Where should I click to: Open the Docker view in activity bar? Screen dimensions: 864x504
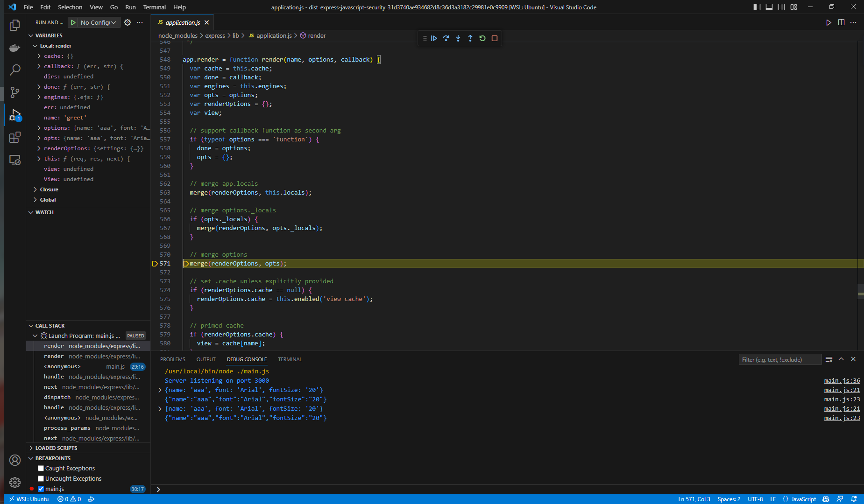click(15, 48)
